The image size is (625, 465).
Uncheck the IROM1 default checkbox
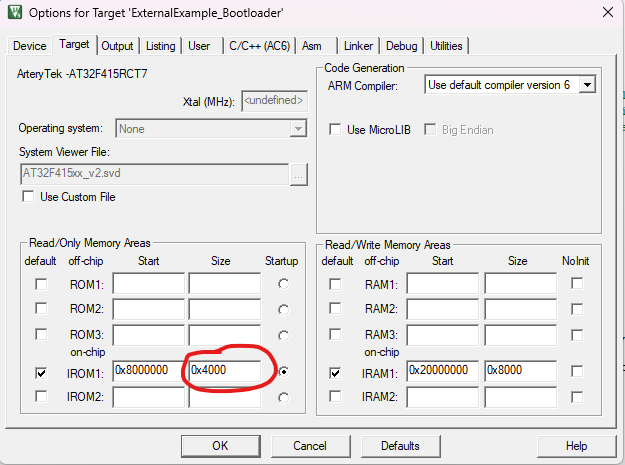[x=41, y=372]
